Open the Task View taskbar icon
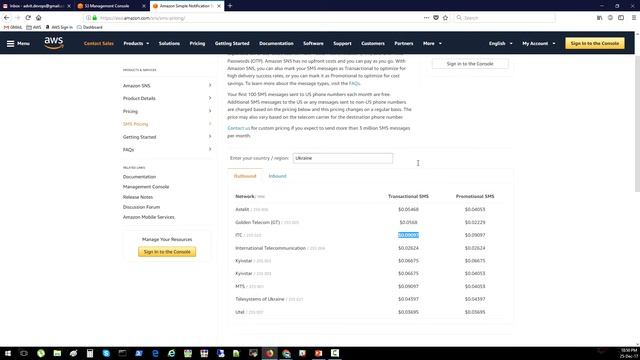The width and height of the screenshot is (640, 360). [x=24, y=353]
